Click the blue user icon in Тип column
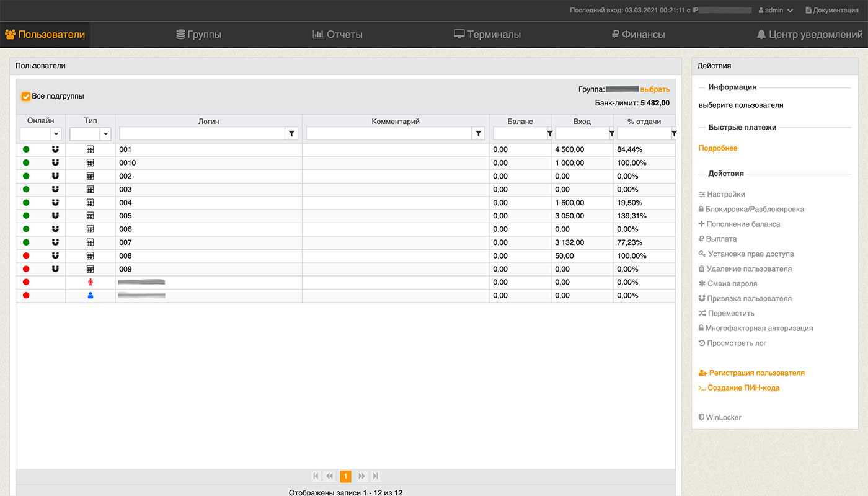Screen dimensions: 868x496 pyautogui.click(x=90, y=296)
